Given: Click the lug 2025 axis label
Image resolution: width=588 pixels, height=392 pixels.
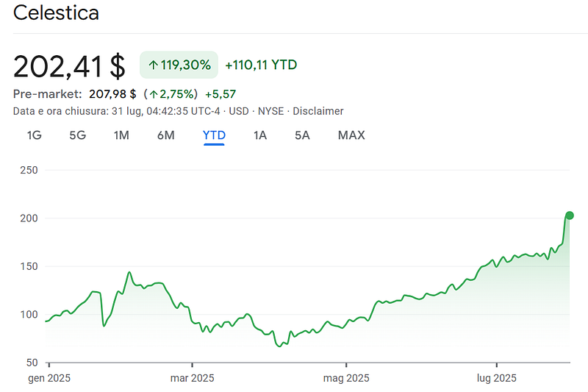Looking at the screenshot, I should pos(497,378).
